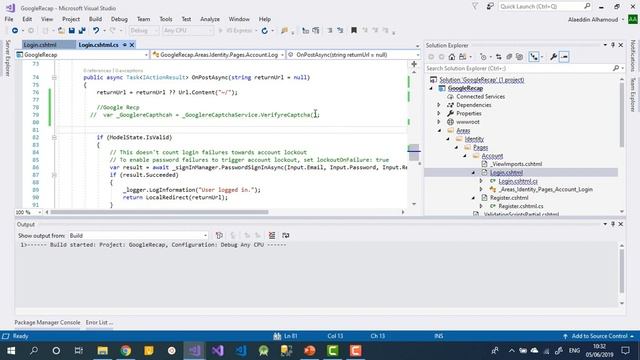Expand the wwwroot folder node

coord(439,122)
